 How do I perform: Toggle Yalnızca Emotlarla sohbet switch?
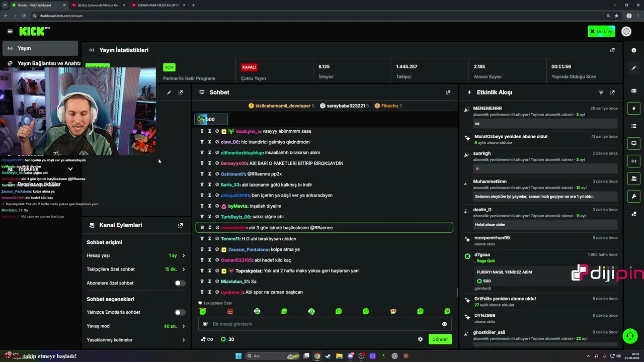[180, 312]
